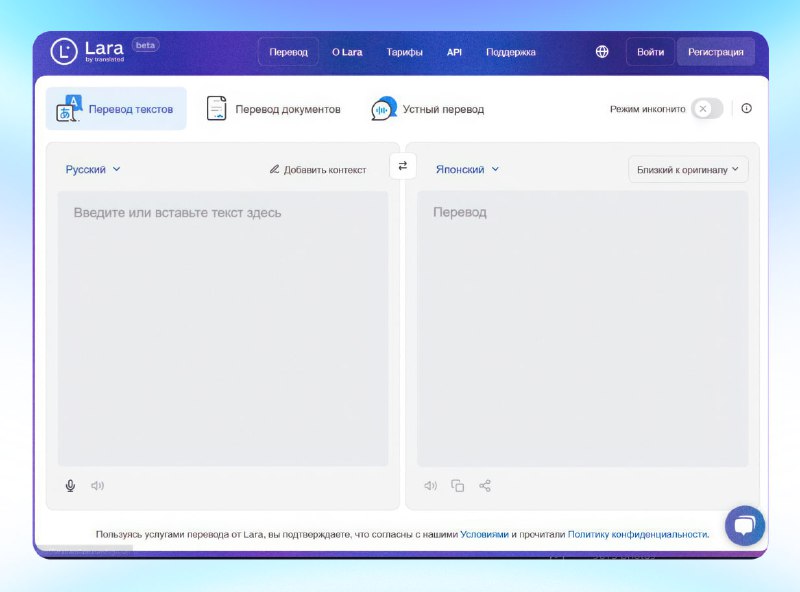The height and width of the screenshot is (592, 800).
Task: Open the chat support widget bubble
Action: pyautogui.click(x=744, y=524)
